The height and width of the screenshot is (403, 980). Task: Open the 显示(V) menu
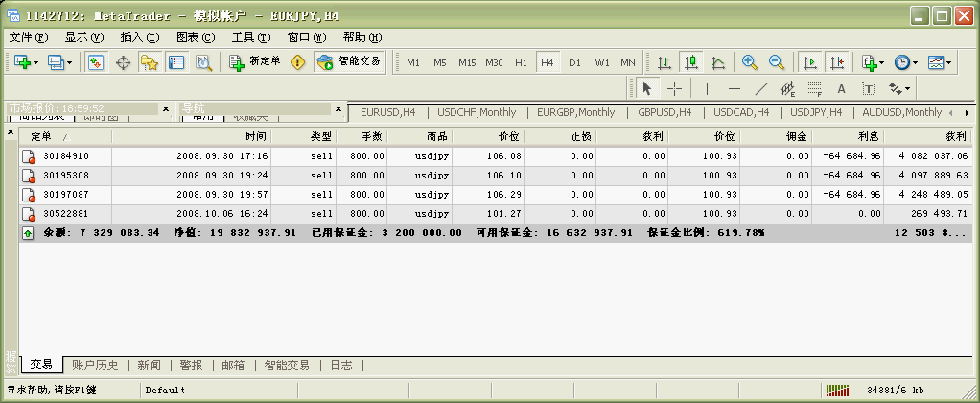coord(84,37)
